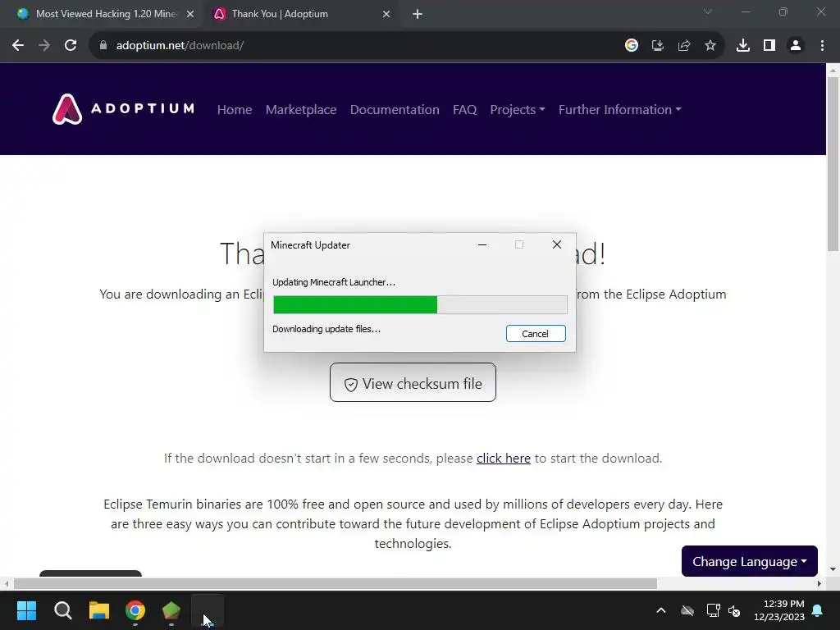
Task: Click the horizontal scroll right arrow
Action: click(819, 583)
